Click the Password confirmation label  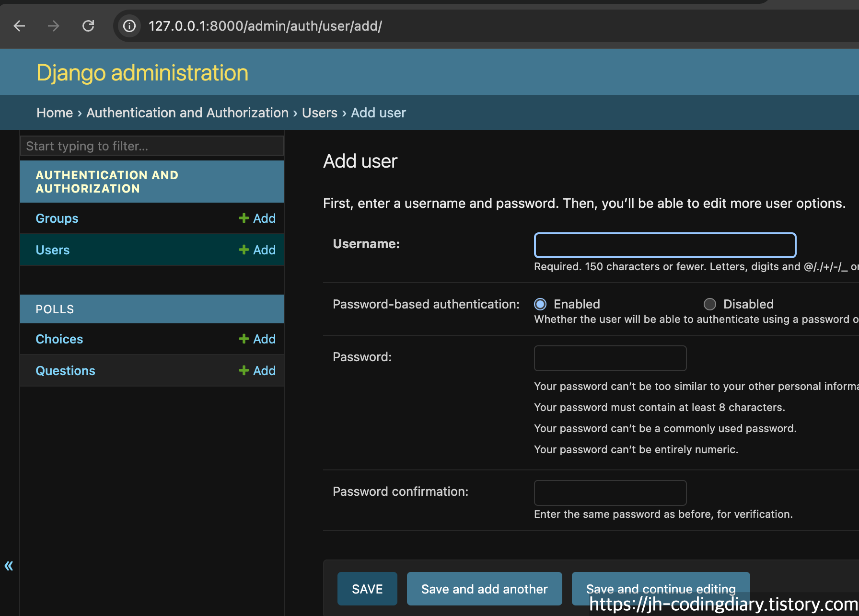point(400,491)
